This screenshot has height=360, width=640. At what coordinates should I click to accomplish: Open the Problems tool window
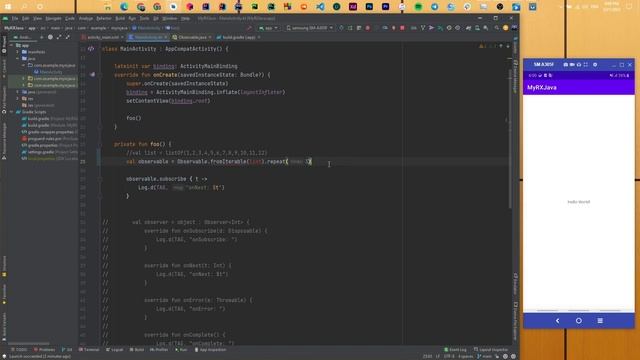tap(44, 350)
